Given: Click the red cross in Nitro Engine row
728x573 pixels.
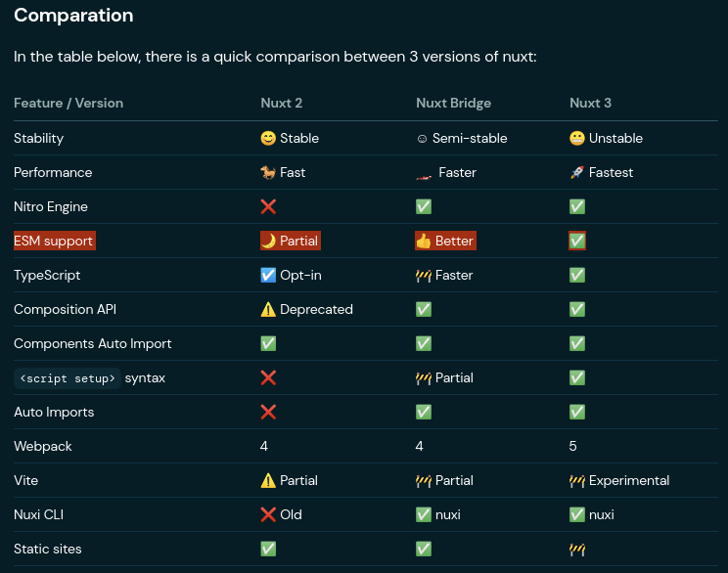Looking at the screenshot, I should (x=268, y=206).
